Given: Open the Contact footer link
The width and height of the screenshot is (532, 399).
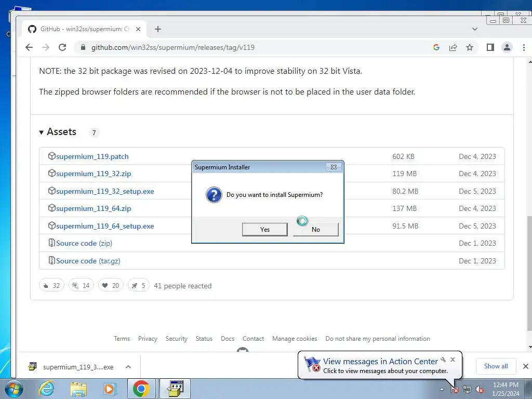Looking at the screenshot, I should click(253, 339).
